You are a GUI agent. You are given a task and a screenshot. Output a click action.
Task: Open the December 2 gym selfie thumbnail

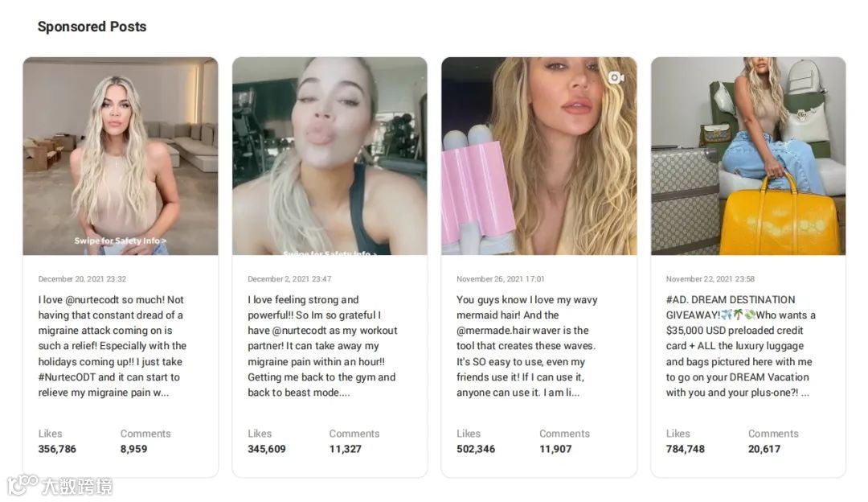(x=330, y=156)
